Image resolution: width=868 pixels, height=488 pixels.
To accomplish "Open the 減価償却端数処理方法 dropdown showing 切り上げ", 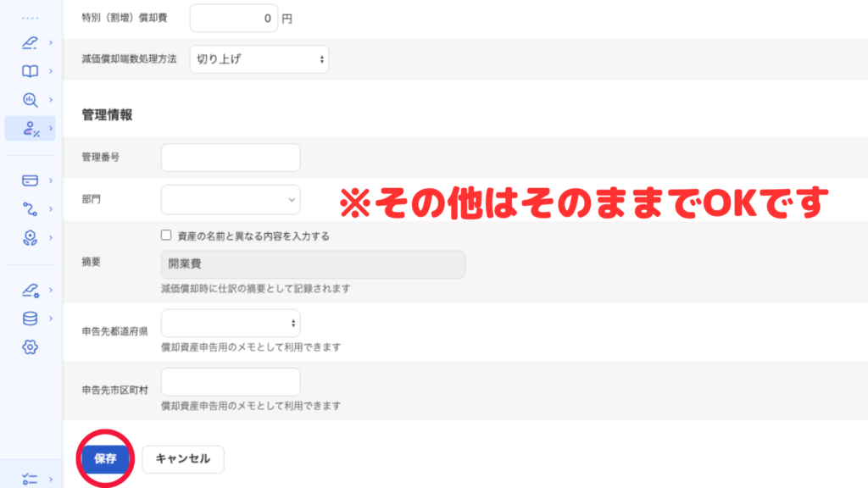I will tap(259, 59).
